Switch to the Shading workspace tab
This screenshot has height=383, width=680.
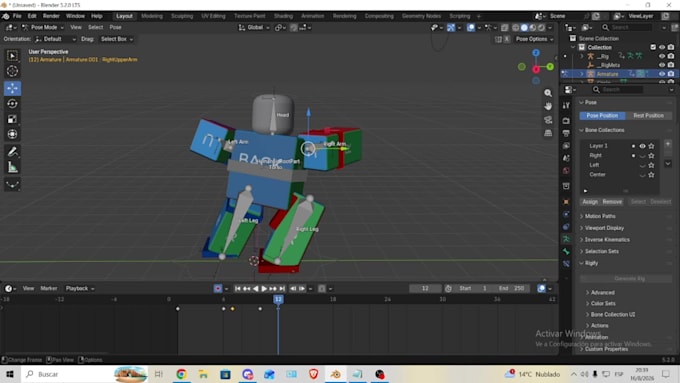pyautogui.click(x=283, y=16)
